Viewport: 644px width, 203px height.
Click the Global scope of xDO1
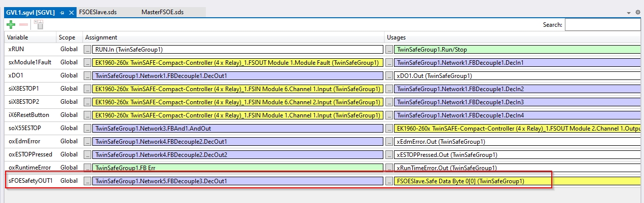click(69, 76)
